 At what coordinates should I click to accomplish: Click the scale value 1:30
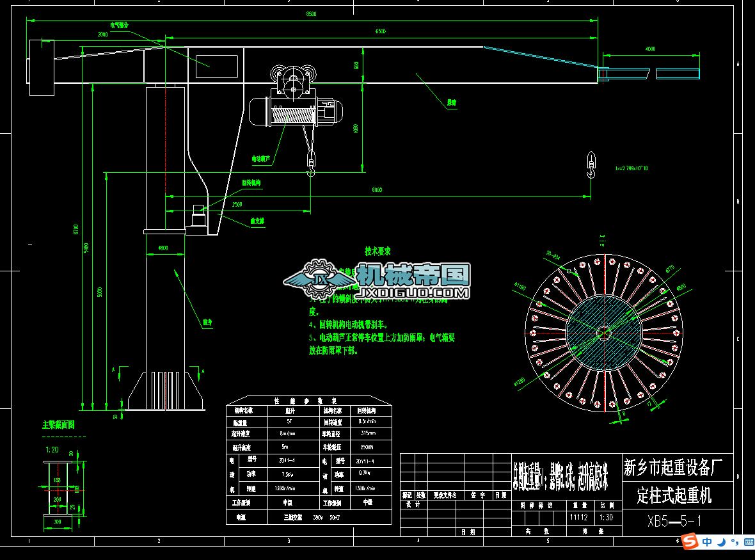pyautogui.click(x=606, y=518)
